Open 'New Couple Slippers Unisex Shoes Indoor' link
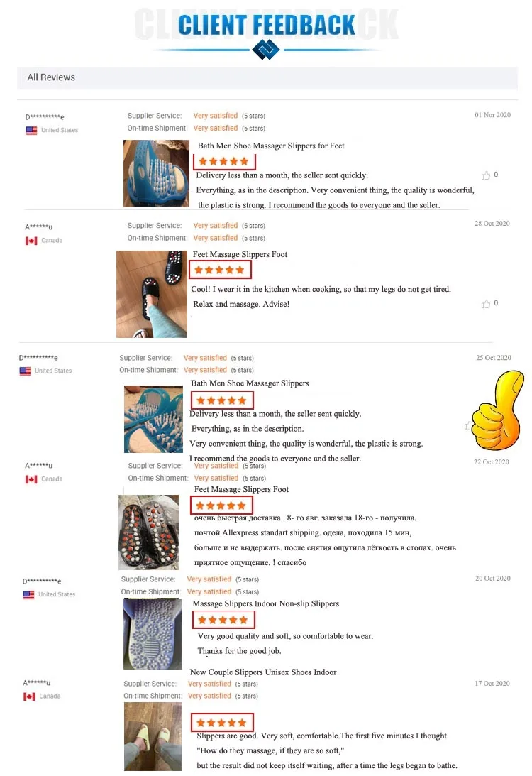The width and height of the screenshot is (532, 776). click(x=263, y=672)
